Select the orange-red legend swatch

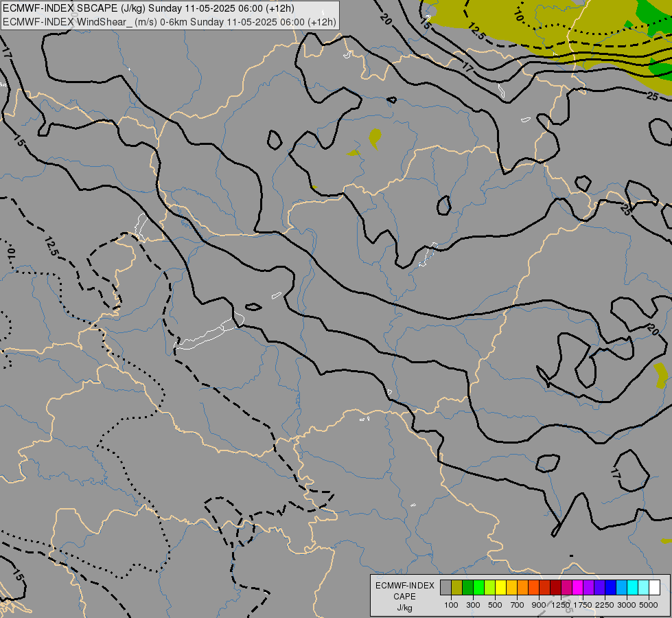(x=533, y=587)
